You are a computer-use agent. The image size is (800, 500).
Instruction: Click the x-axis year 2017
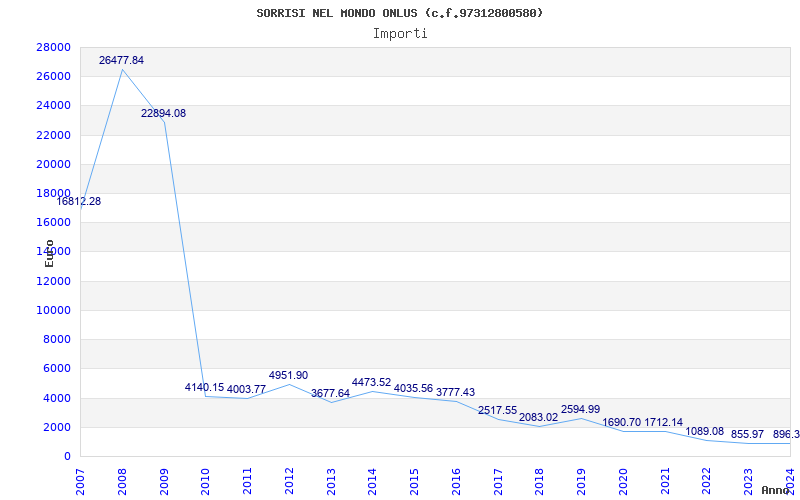498,481
